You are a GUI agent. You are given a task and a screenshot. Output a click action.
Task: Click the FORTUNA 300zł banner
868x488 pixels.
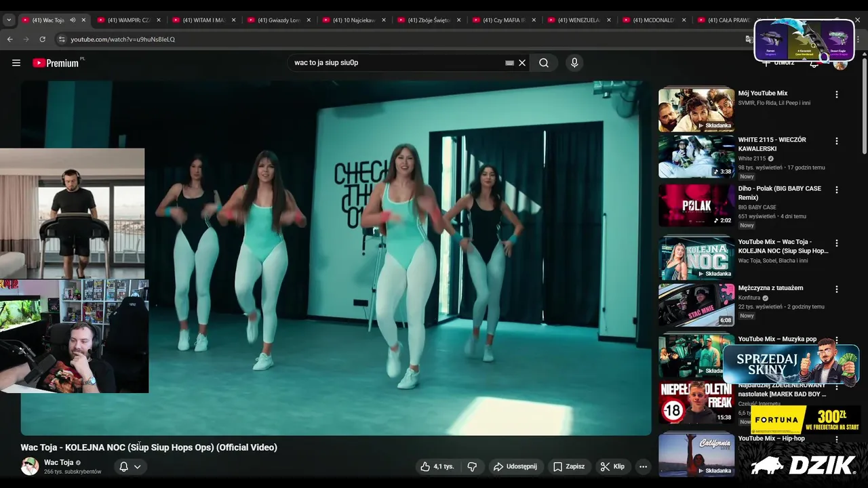[x=806, y=420]
